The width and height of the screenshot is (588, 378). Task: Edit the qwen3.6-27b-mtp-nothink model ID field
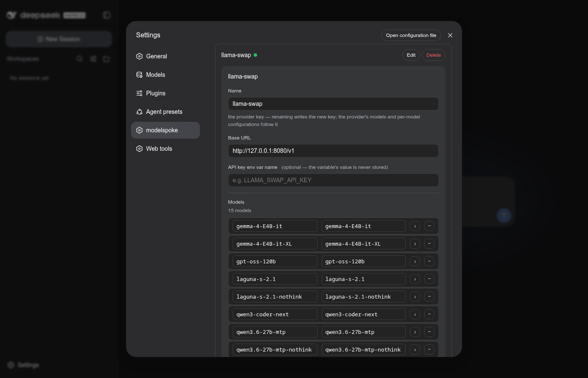pos(275,349)
